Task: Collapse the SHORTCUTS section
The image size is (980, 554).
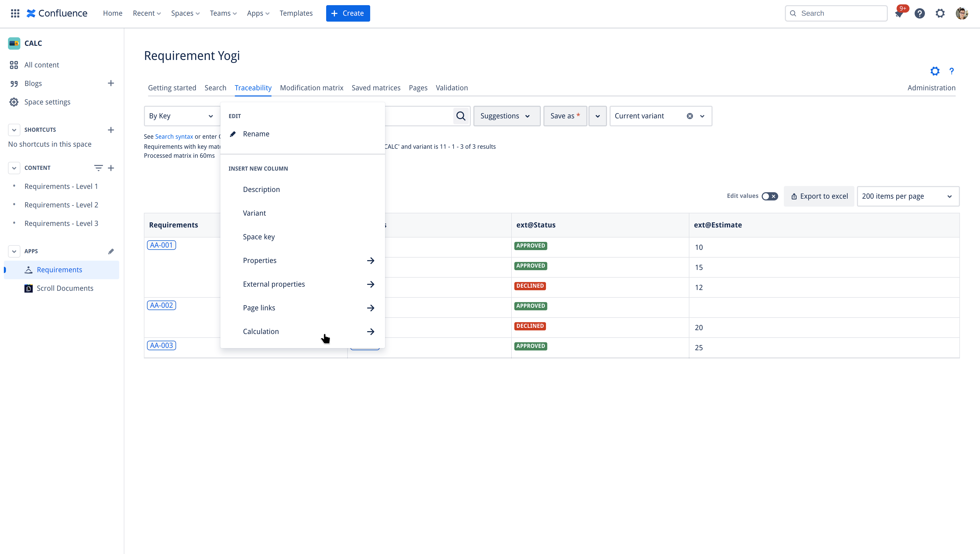Action: point(14,130)
